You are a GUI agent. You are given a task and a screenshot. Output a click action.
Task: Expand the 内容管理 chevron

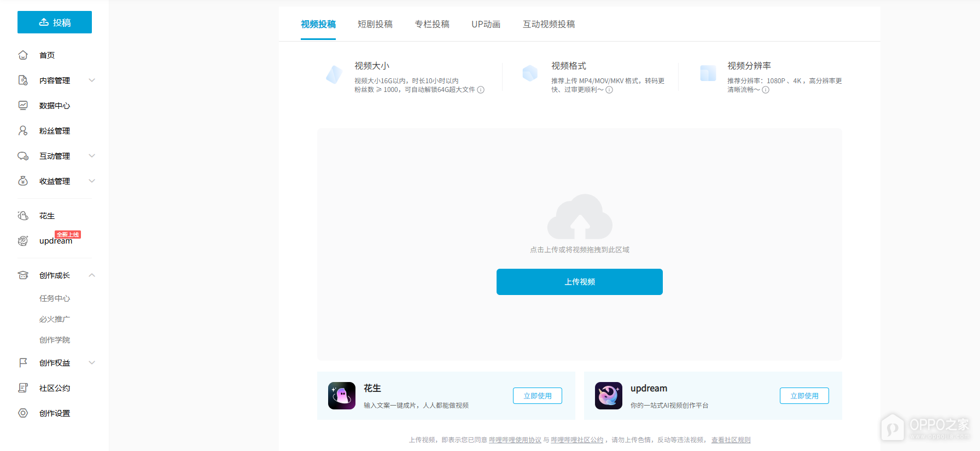point(92,80)
